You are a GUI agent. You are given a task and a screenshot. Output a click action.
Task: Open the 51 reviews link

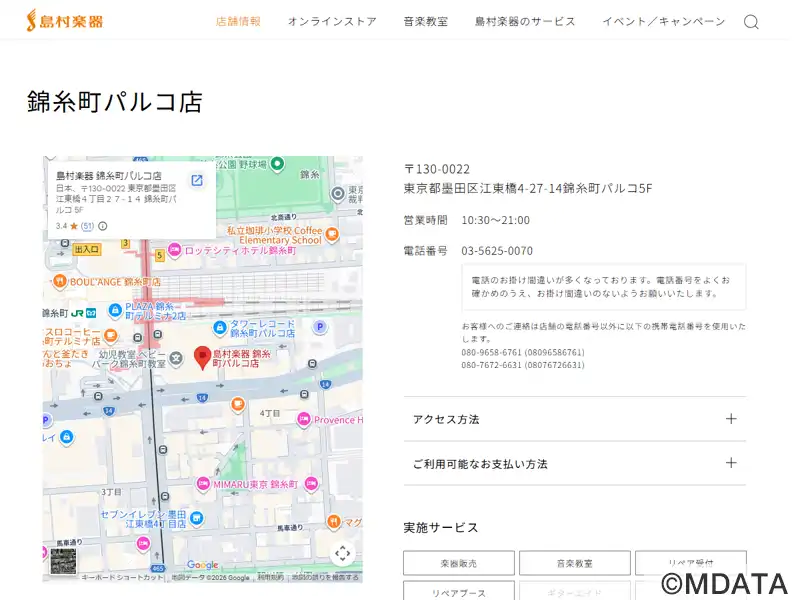point(87,226)
